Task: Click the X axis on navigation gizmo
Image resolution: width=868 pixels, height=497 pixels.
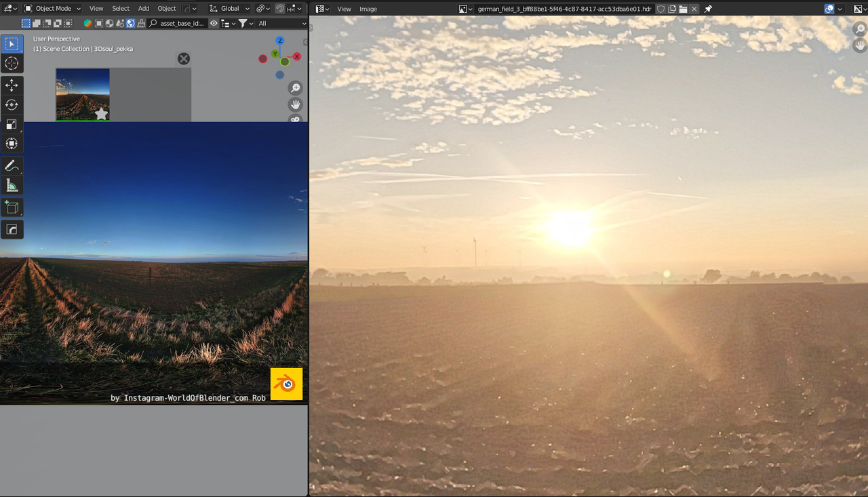Action: (x=296, y=56)
